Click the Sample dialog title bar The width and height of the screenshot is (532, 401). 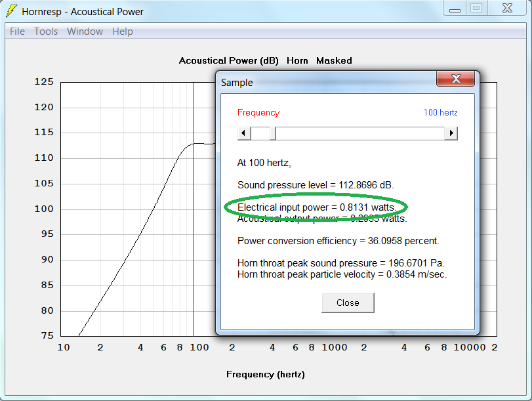click(327, 83)
